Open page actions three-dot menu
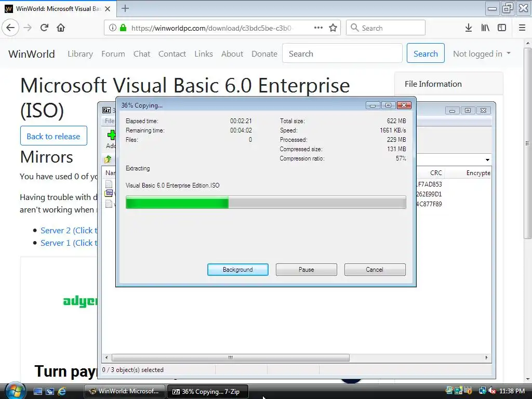This screenshot has width=532, height=399. 318,28
